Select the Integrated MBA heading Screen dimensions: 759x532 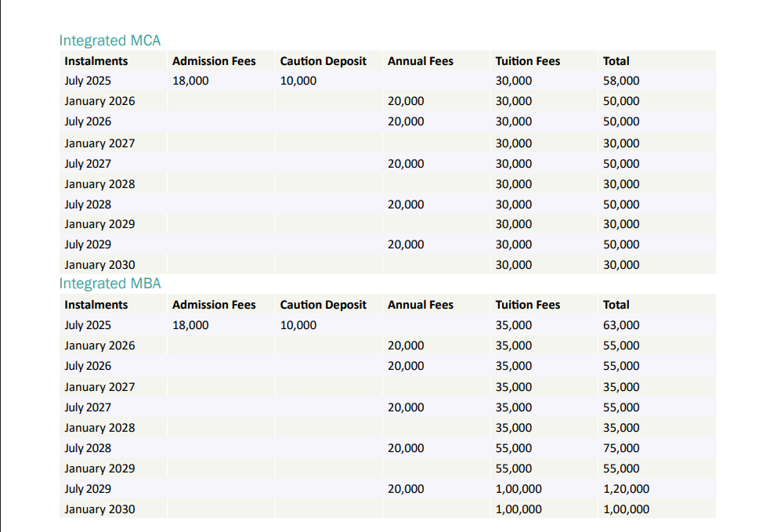tap(110, 284)
